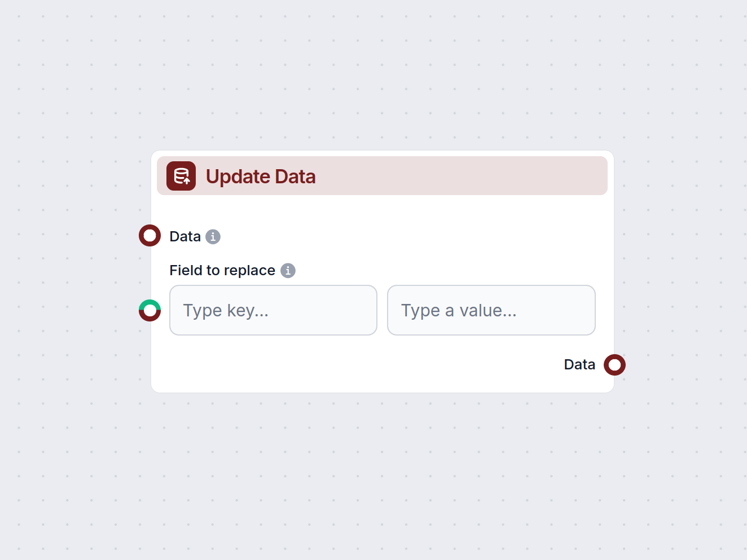This screenshot has height=560, width=747.
Task: Select the maroon Data input port
Action: 150,235
